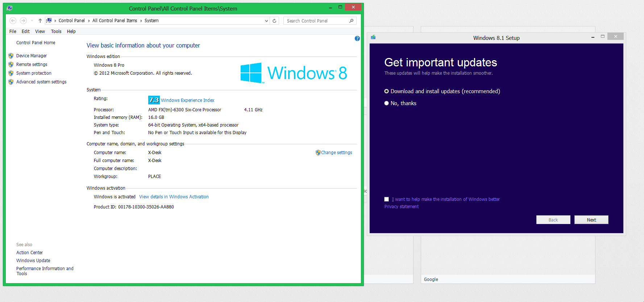
Task: Minimize the Control Panel System window
Action: [x=331, y=7]
